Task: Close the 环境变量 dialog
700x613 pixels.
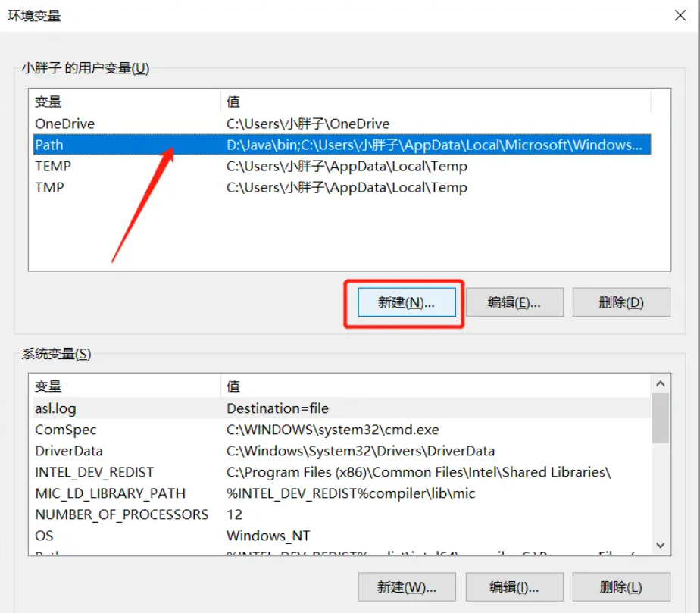Action: click(x=680, y=15)
